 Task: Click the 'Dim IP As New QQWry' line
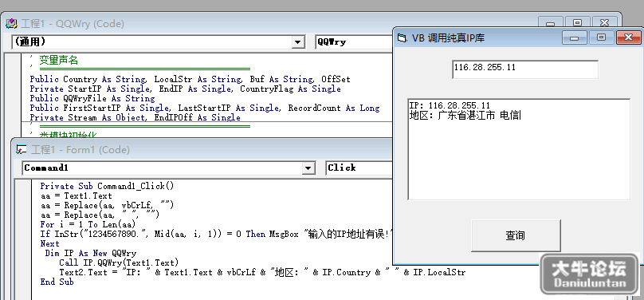[x=90, y=253]
